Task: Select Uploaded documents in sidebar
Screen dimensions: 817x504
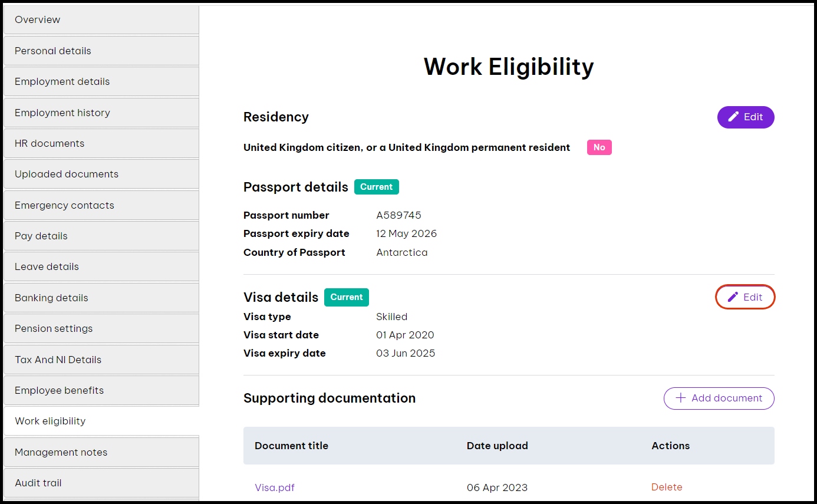Action: (x=101, y=174)
